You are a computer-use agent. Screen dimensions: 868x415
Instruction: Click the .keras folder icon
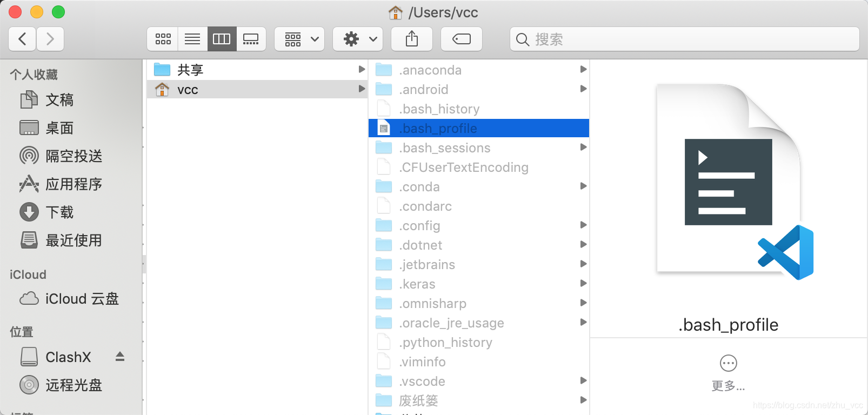pyautogui.click(x=384, y=284)
